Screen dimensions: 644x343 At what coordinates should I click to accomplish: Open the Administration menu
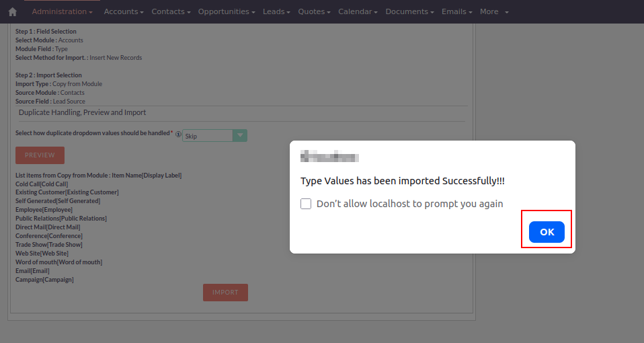tap(62, 11)
